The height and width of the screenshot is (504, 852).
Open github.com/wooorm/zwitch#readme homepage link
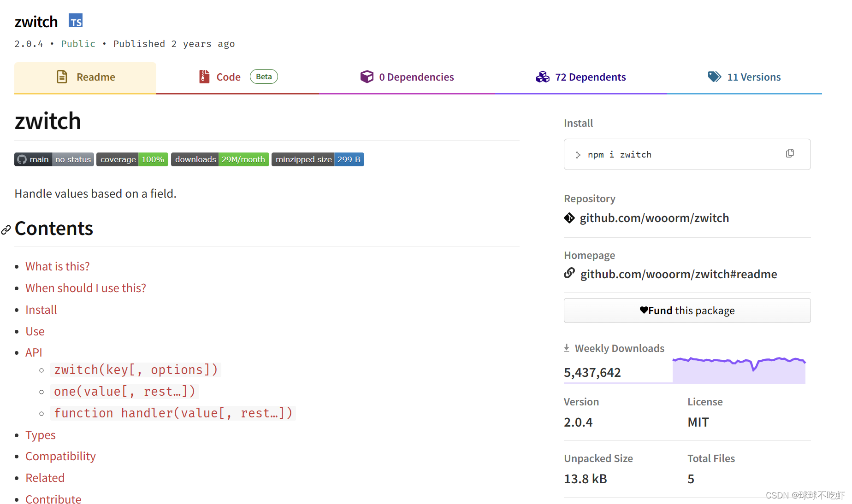click(679, 274)
